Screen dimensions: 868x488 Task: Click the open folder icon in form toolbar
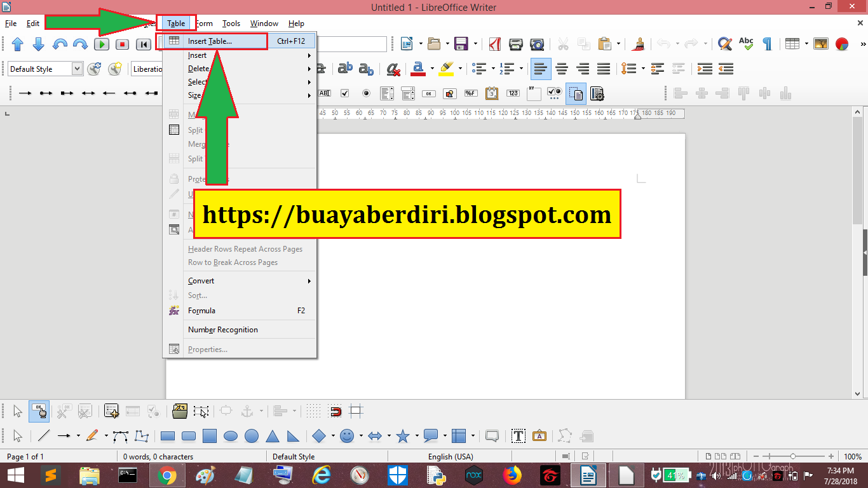coord(180,412)
